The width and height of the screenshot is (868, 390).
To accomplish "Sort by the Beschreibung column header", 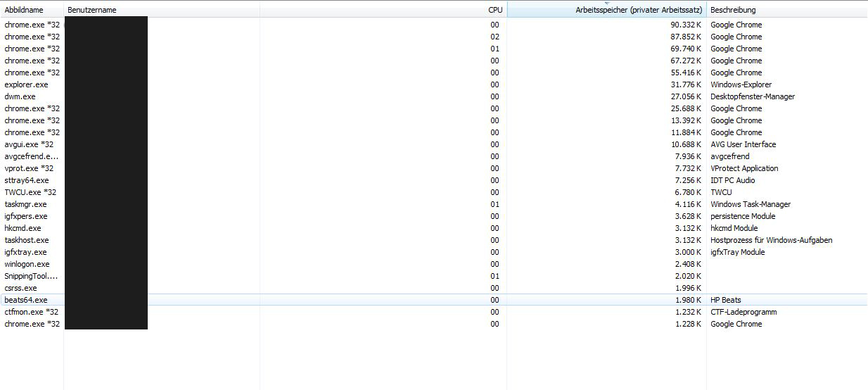I will (x=787, y=10).
